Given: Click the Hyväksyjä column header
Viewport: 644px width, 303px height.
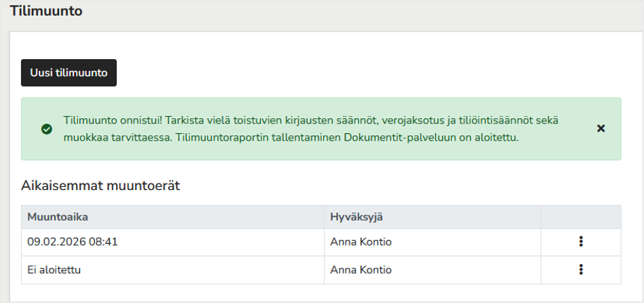Looking at the screenshot, I should click(356, 217).
